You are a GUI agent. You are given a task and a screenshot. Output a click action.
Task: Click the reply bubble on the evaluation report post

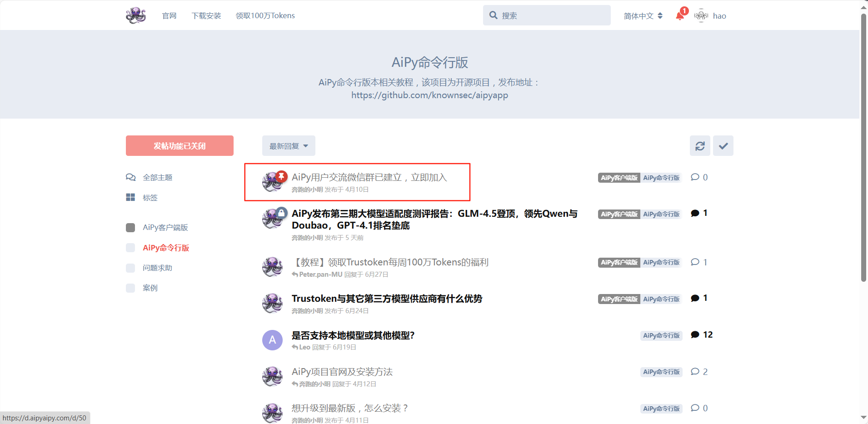699,213
